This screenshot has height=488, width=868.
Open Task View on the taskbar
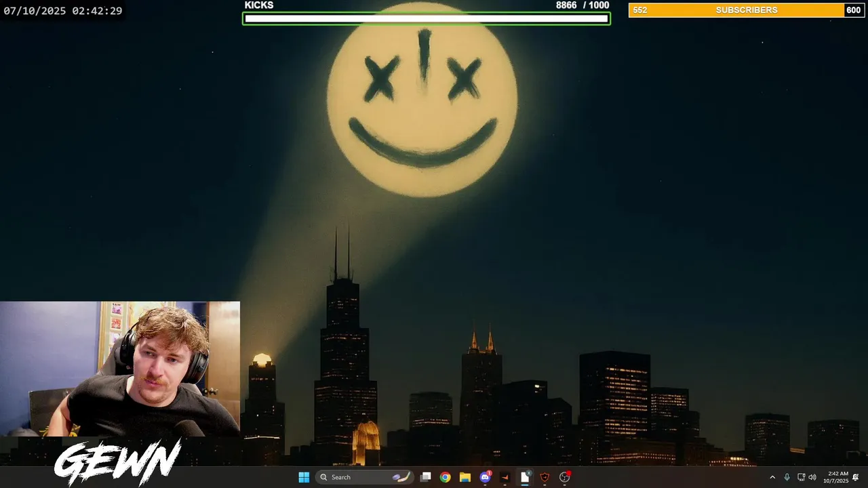click(425, 477)
